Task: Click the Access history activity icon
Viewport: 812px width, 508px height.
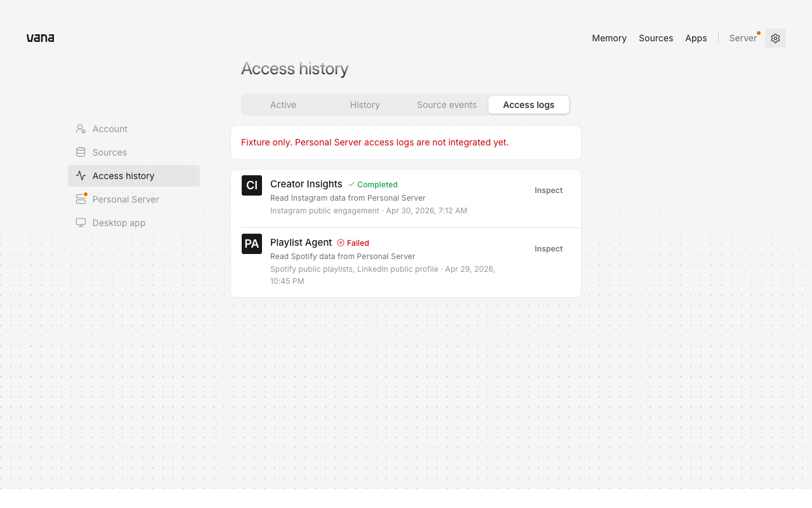Action: [81, 176]
